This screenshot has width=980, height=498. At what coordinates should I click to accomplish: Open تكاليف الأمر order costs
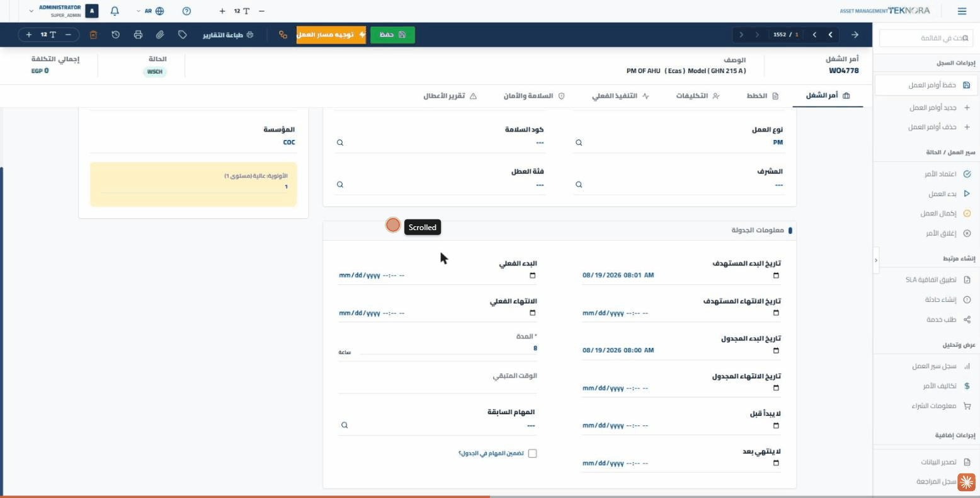(x=947, y=386)
